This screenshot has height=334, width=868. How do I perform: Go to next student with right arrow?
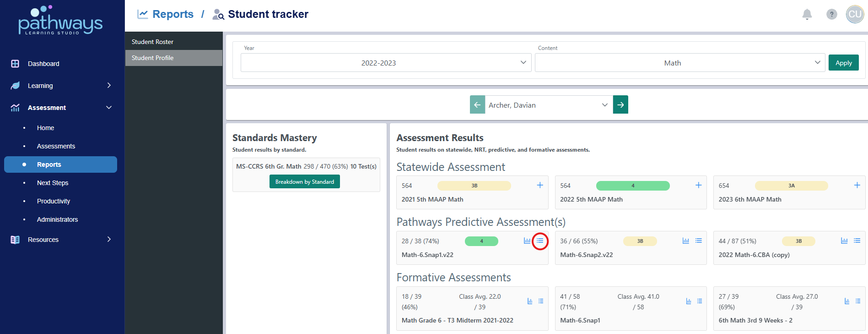[x=620, y=104]
